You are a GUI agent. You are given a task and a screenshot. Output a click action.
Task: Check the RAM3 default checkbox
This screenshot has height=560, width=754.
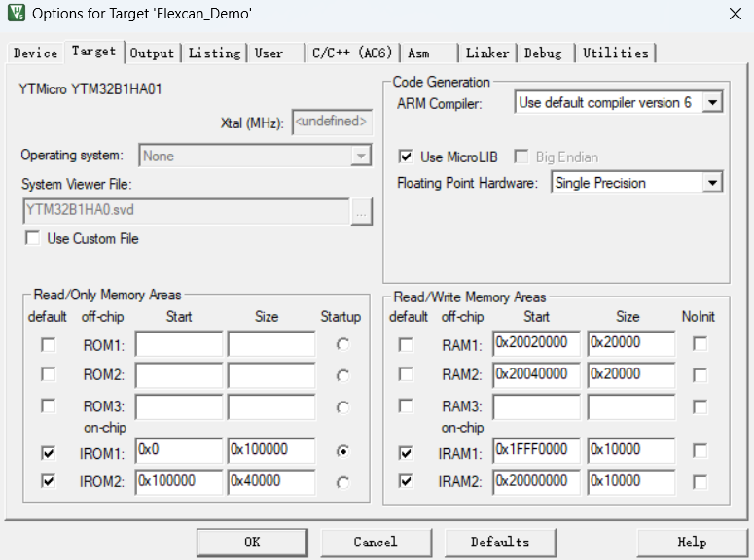click(406, 406)
